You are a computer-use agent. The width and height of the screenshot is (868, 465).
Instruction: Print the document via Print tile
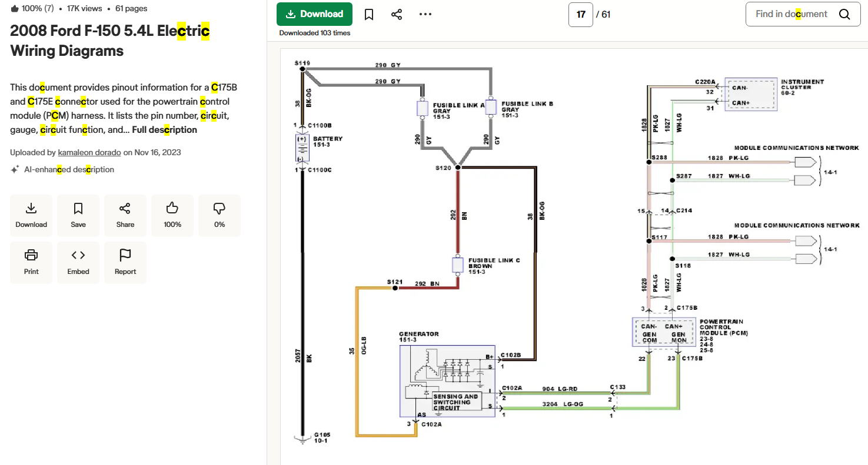31,263
